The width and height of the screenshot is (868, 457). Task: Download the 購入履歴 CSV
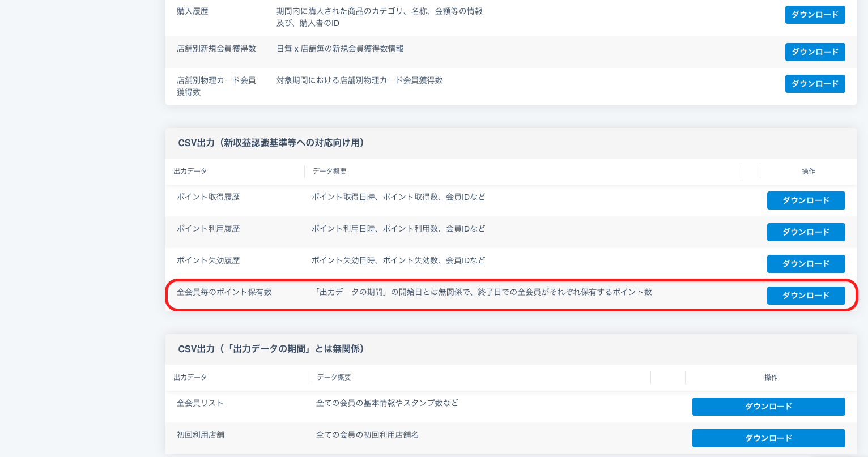[x=815, y=15]
